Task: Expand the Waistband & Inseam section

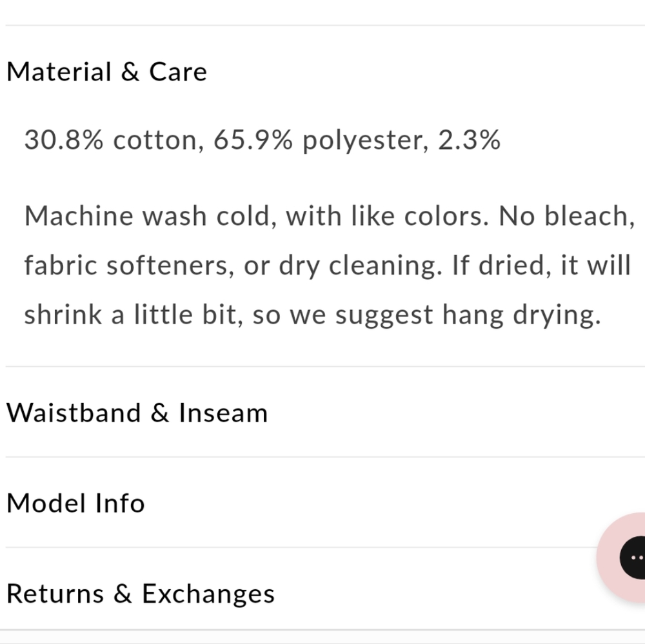Action: coord(137,413)
